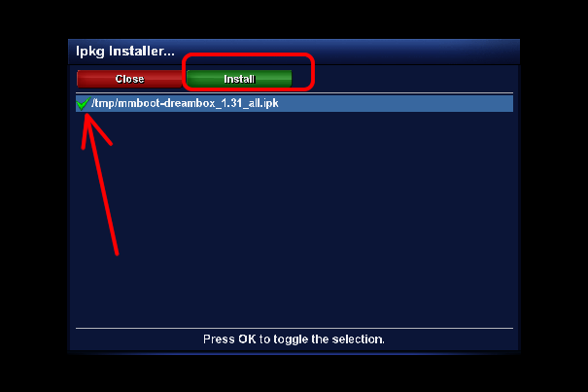Viewport: 588px width, 392px height.
Task: Click the '.ipk' extension in the filename
Action: coord(270,103)
